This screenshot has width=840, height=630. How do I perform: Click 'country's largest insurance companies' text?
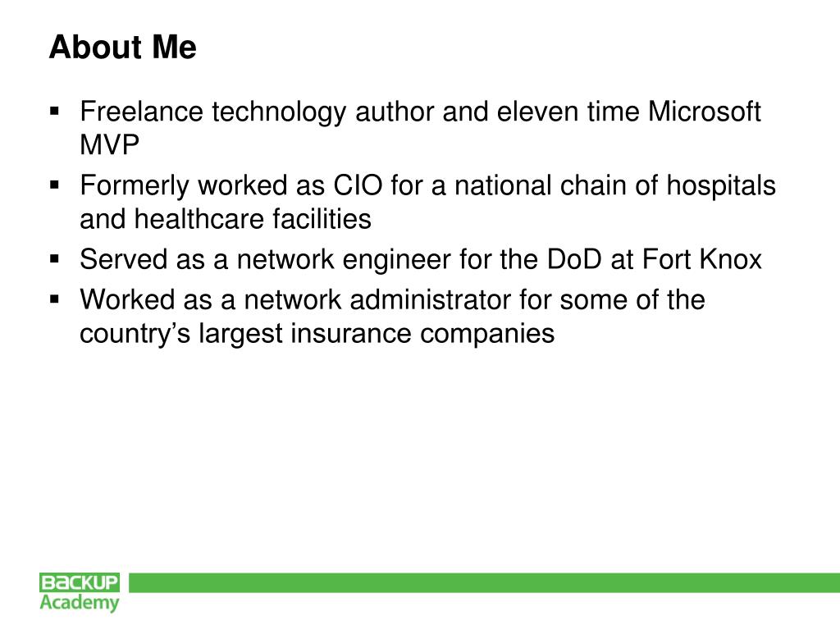coord(317,335)
